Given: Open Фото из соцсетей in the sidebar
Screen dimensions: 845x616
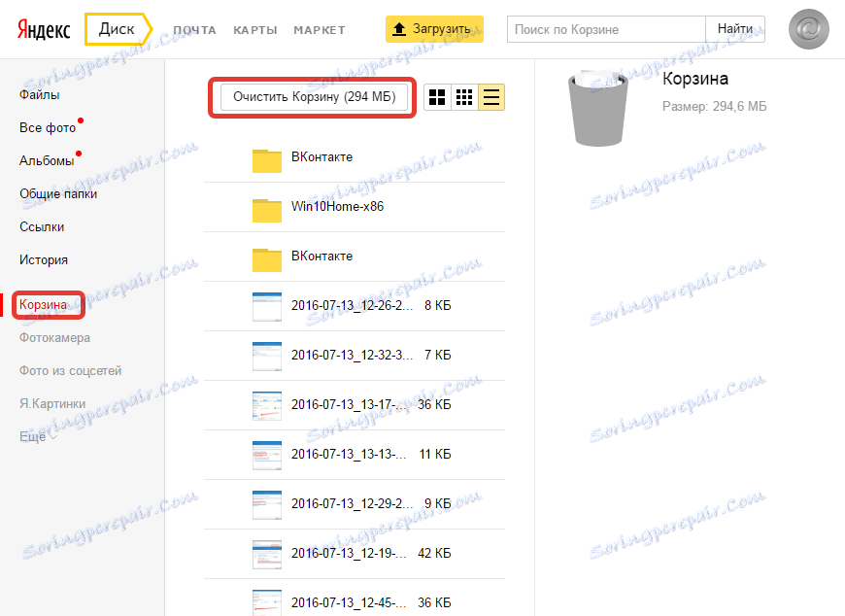Looking at the screenshot, I should [x=70, y=371].
